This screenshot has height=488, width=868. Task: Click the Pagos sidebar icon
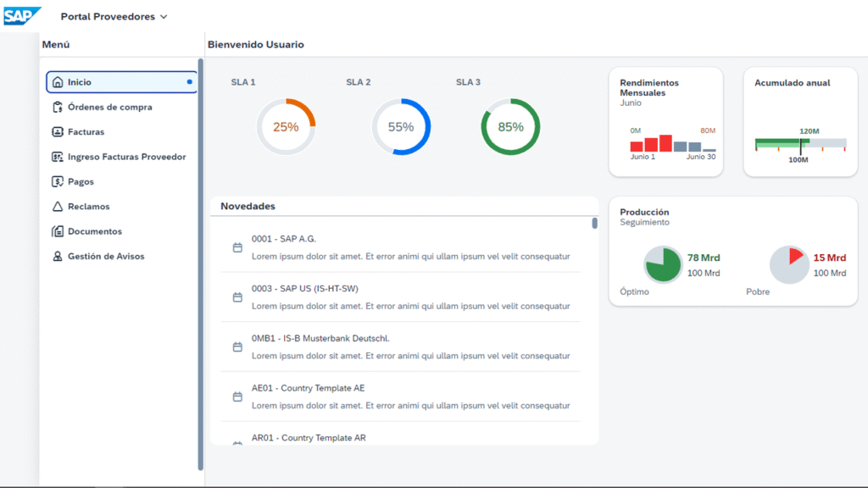click(58, 181)
